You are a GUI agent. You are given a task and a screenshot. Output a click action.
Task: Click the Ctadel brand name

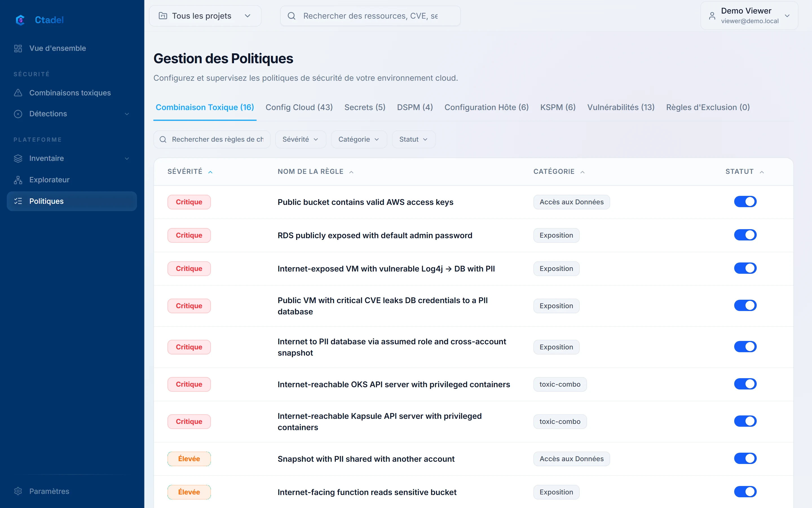(49, 20)
